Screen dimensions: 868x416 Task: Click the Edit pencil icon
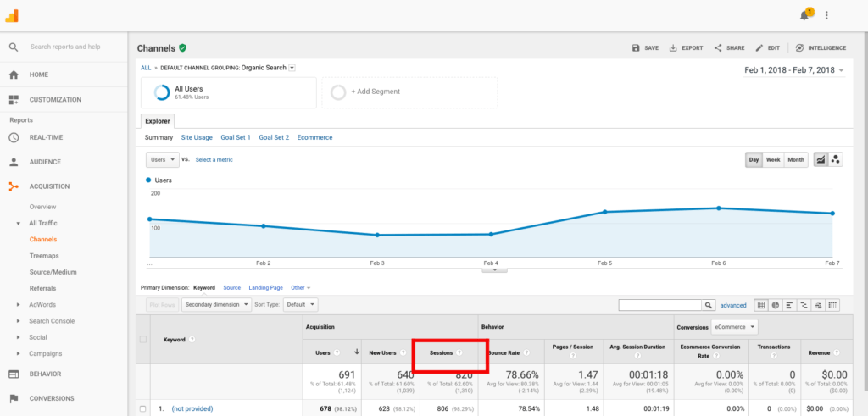(759, 48)
